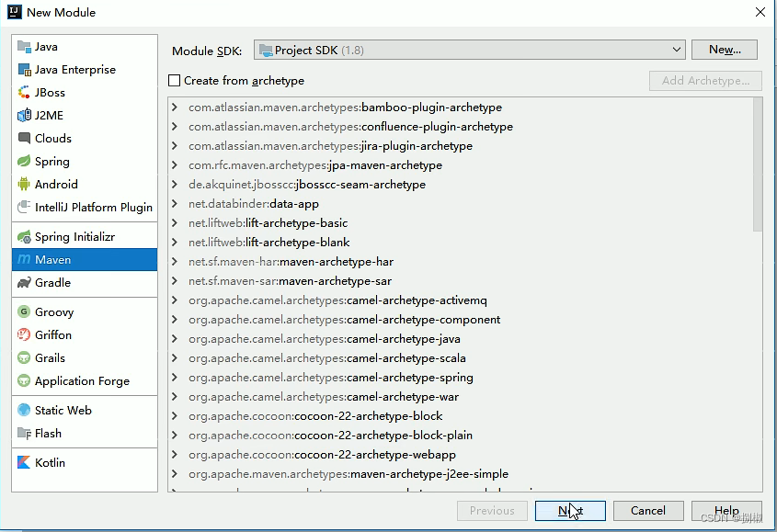This screenshot has width=777, height=532.
Task: Click the Help button
Action: [726, 511]
